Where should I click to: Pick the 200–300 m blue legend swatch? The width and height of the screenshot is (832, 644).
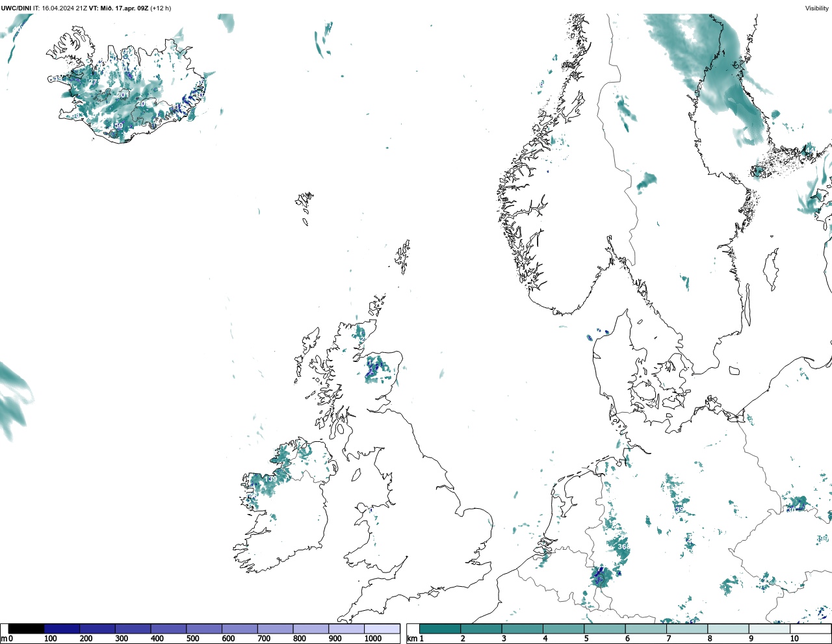click(x=97, y=629)
